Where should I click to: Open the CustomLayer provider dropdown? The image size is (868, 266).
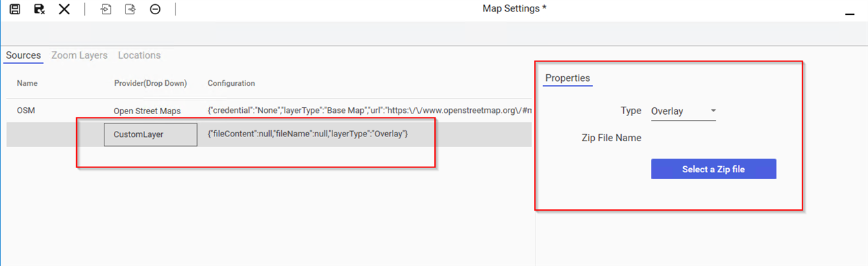point(150,134)
